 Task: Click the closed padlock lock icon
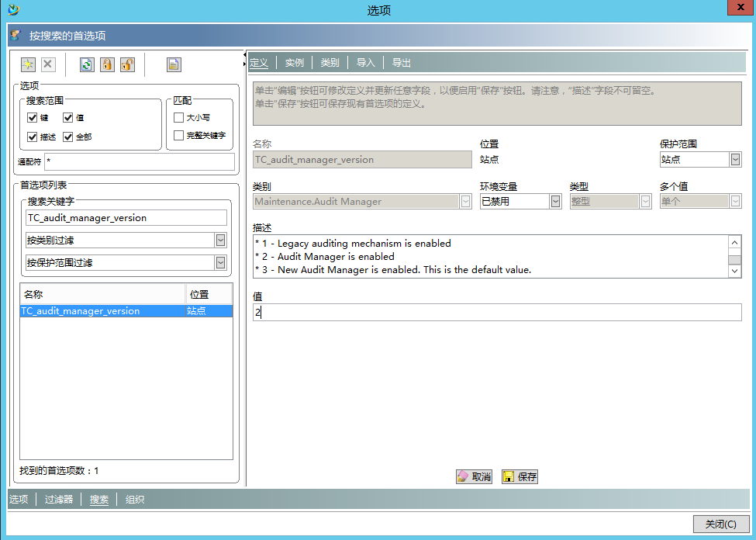tap(107, 64)
